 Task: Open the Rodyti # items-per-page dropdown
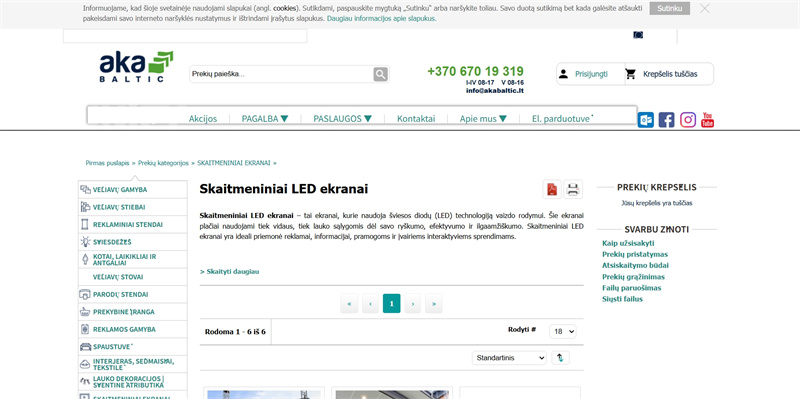coord(563,332)
